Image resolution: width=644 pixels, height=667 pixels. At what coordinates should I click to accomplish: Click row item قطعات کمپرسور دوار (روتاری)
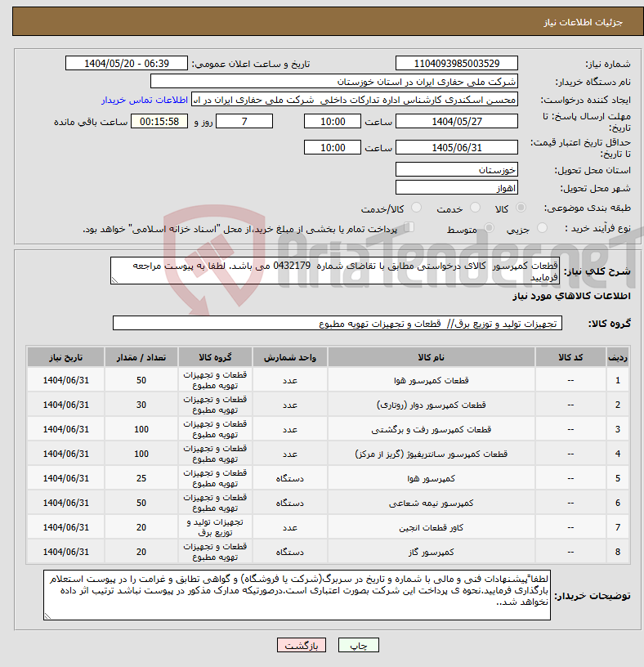[432, 405]
